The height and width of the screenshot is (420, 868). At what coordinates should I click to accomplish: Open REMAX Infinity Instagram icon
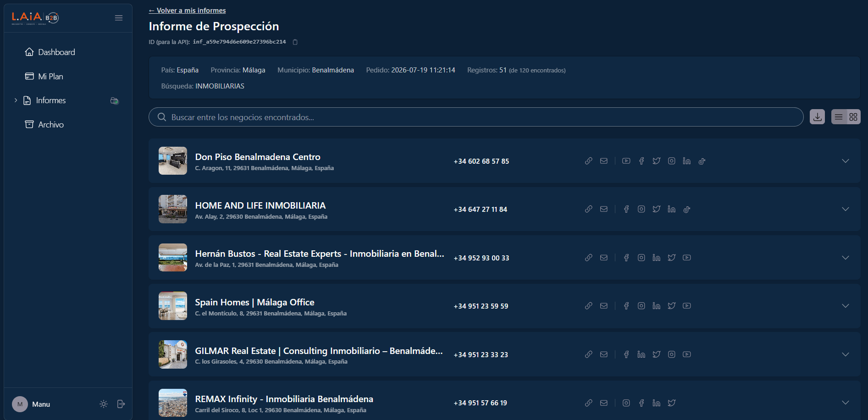626,403
